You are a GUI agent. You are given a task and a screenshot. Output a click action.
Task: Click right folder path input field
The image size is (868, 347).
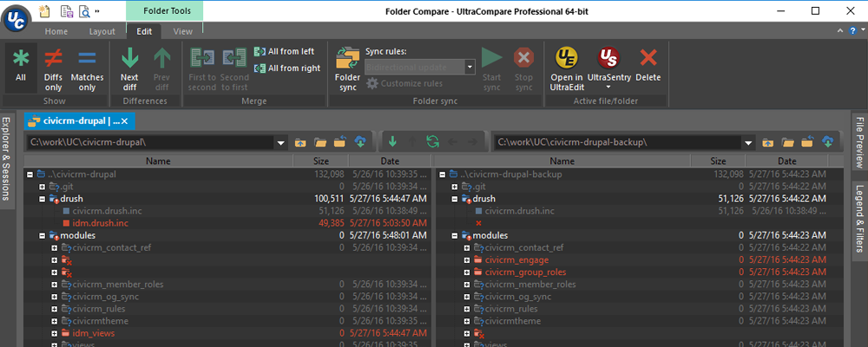click(x=615, y=141)
